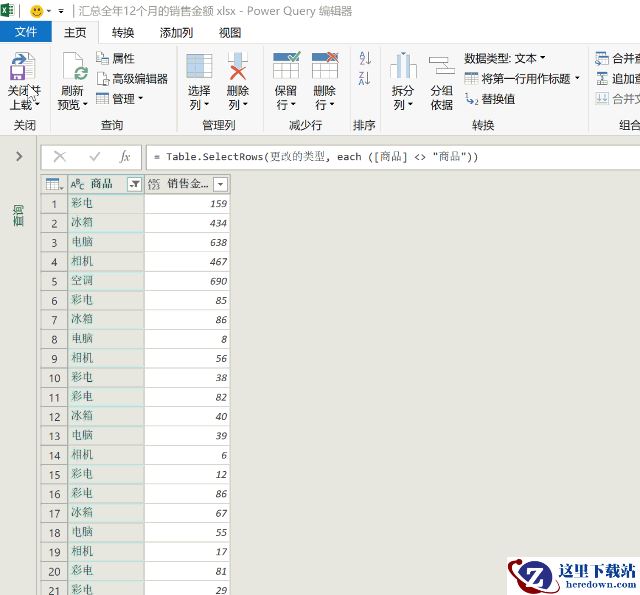Select the cell with value 690

(187, 281)
